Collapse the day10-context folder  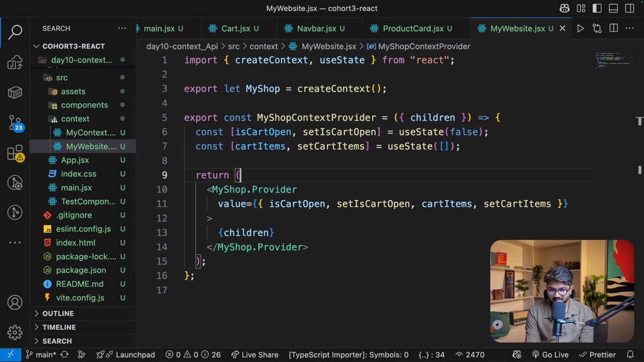pyautogui.click(x=83, y=60)
